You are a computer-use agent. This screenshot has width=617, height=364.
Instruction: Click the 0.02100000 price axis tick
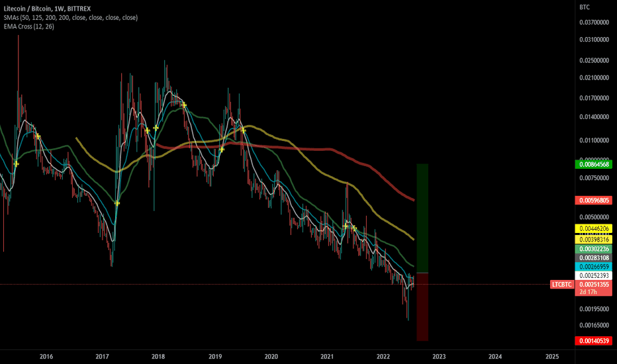point(594,78)
